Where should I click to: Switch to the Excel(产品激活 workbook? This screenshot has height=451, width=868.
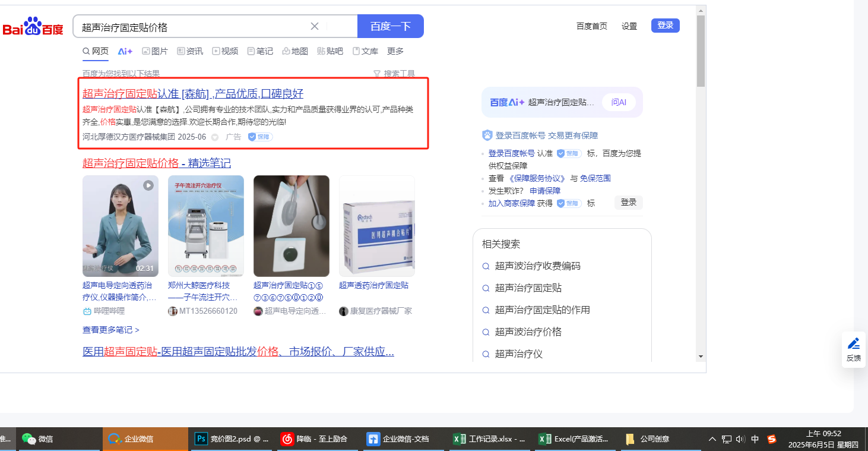coord(575,439)
